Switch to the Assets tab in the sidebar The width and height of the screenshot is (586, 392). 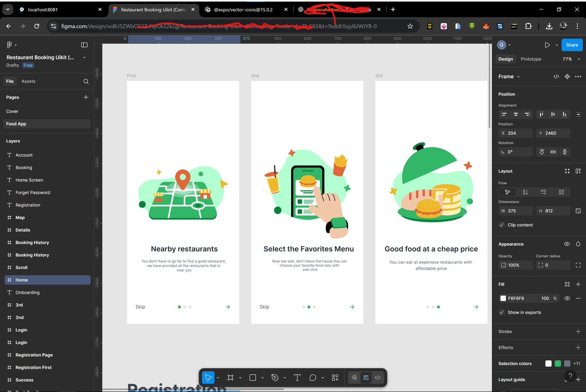click(x=29, y=81)
